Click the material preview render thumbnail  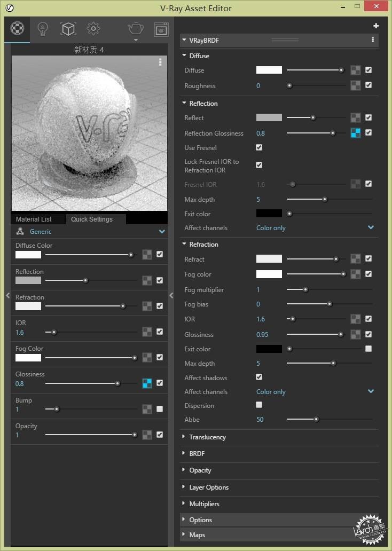89,133
